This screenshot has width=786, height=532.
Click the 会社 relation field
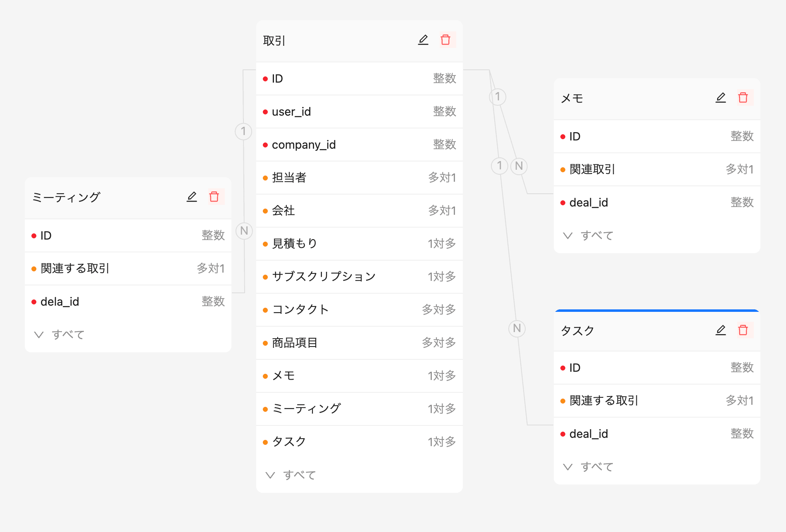click(x=360, y=211)
